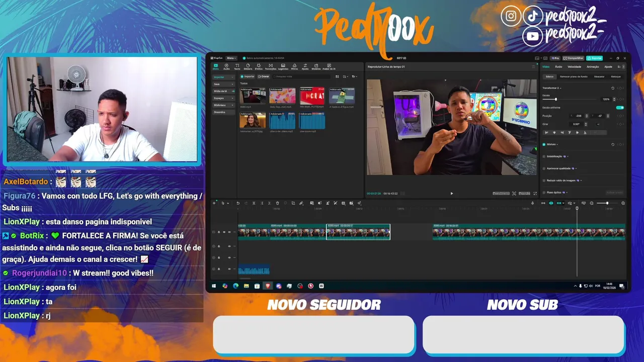Open the Legendas tab icon
This screenshot has height=362, width=644.
click(x=283, y=66)
